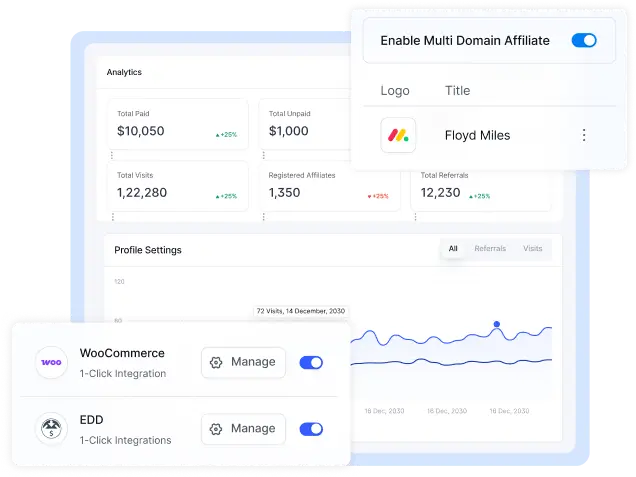This screenshot has height=477, width=636.
Task: Click the Total Unpaid $1,000 card
Action: pyautogui.click(x=305, y=124)
